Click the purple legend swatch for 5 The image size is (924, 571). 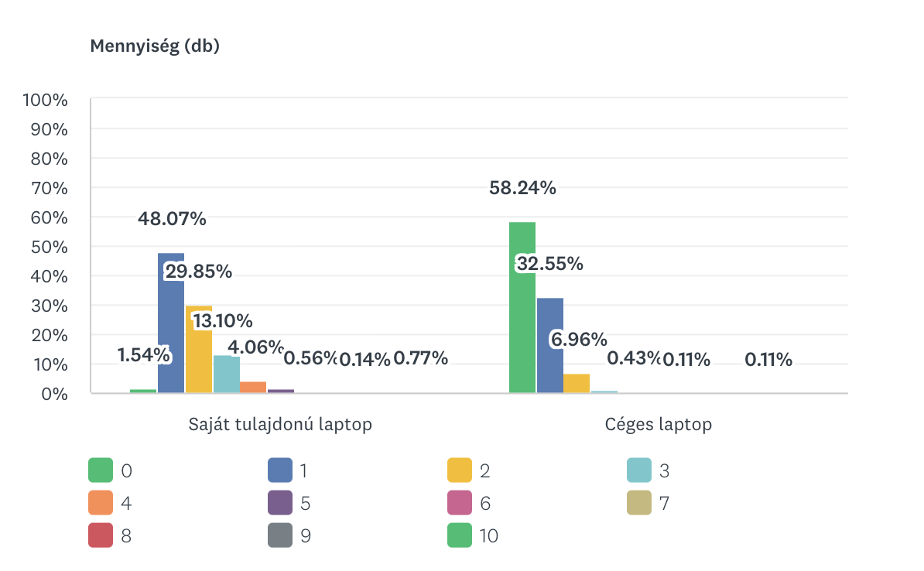280,503
